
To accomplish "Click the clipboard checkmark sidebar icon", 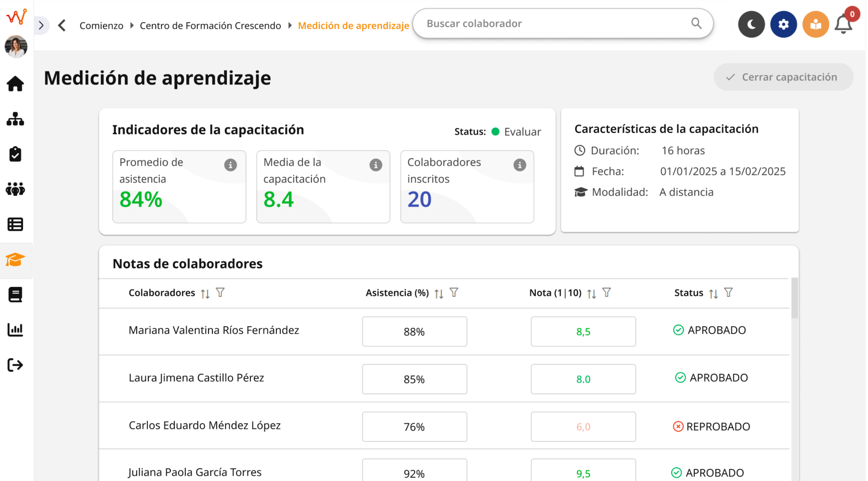I will [15, 154].
